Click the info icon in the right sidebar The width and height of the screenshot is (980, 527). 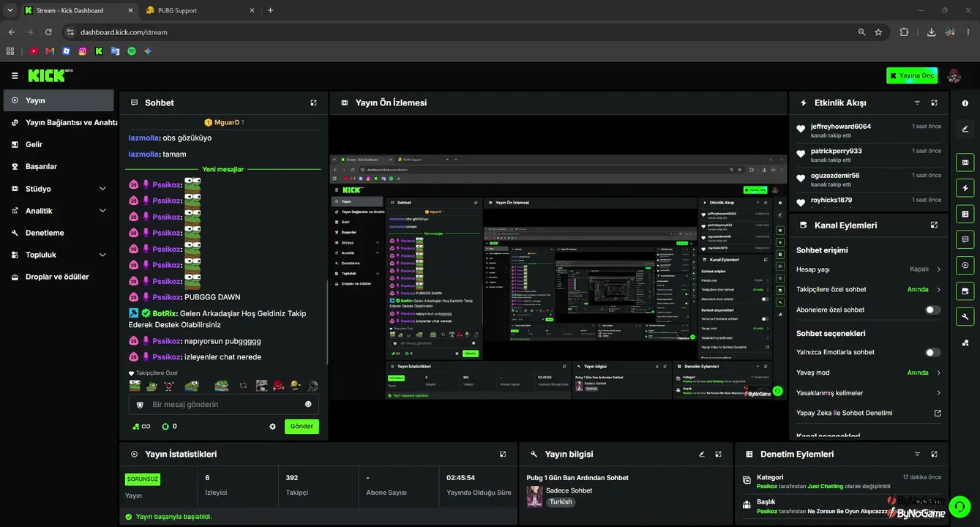click(x=965, y=103)
